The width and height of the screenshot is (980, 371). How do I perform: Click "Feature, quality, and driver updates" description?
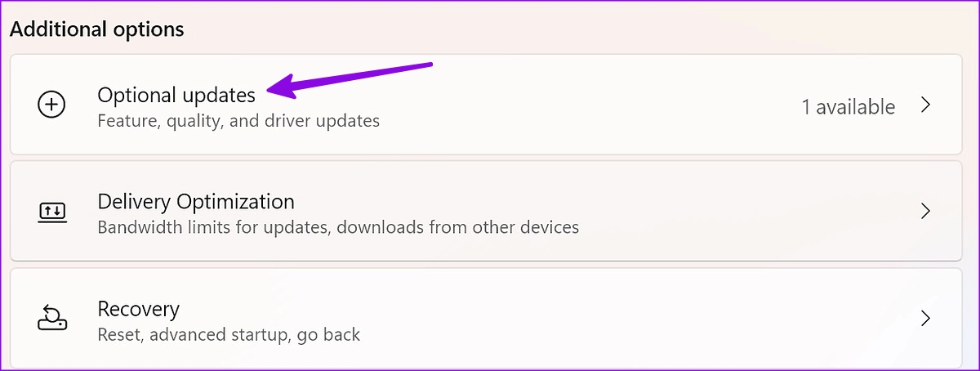[238, 121]
